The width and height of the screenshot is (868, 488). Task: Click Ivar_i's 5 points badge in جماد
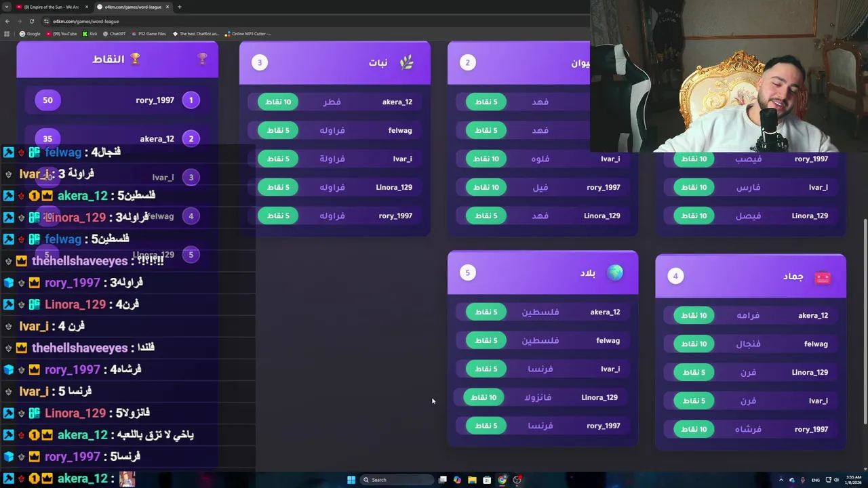coord(694,401)
